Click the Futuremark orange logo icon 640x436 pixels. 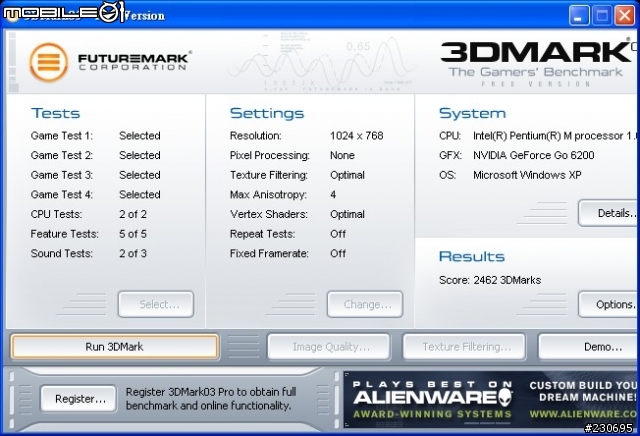[x=49, y=62]
